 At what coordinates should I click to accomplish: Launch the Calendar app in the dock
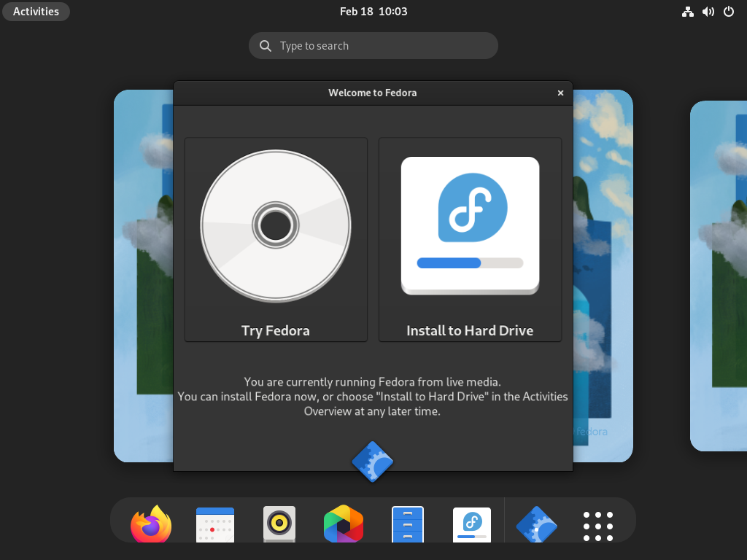(215, 524)
